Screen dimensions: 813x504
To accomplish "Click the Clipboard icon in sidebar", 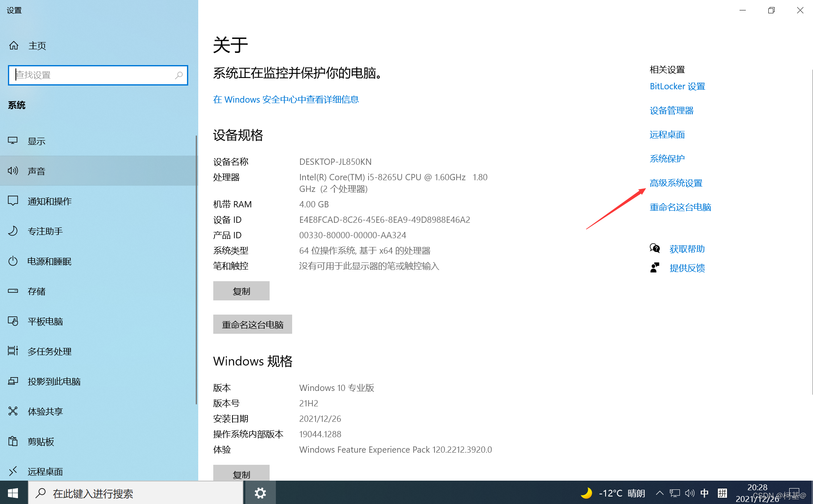I will coord(13,441).
